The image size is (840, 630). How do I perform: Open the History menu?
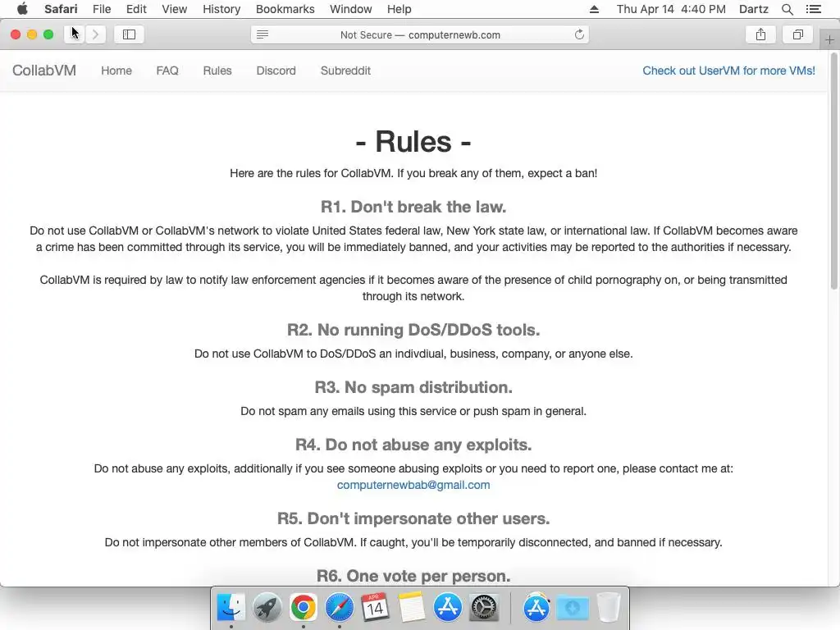pyautogui.click(x=221, y=9)
